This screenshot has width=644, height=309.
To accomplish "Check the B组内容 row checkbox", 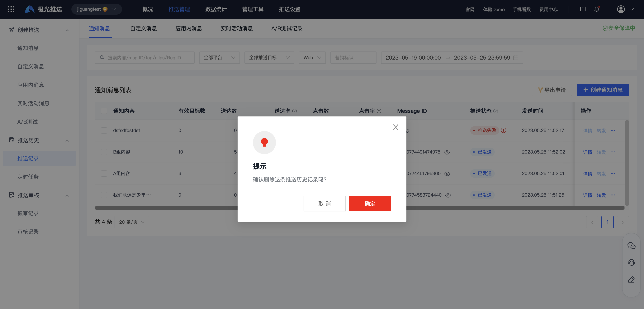I will point(104,152).
